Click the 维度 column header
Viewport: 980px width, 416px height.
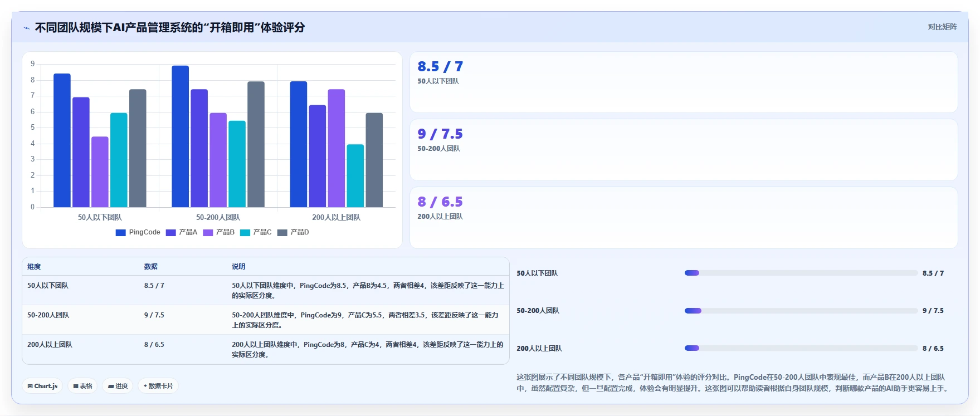coord(34,267)
